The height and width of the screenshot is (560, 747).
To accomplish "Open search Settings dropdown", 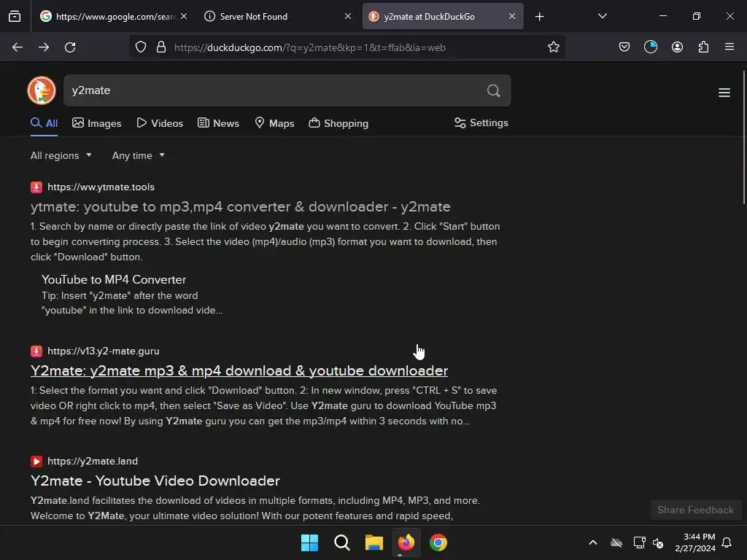I will coord(481,122).
